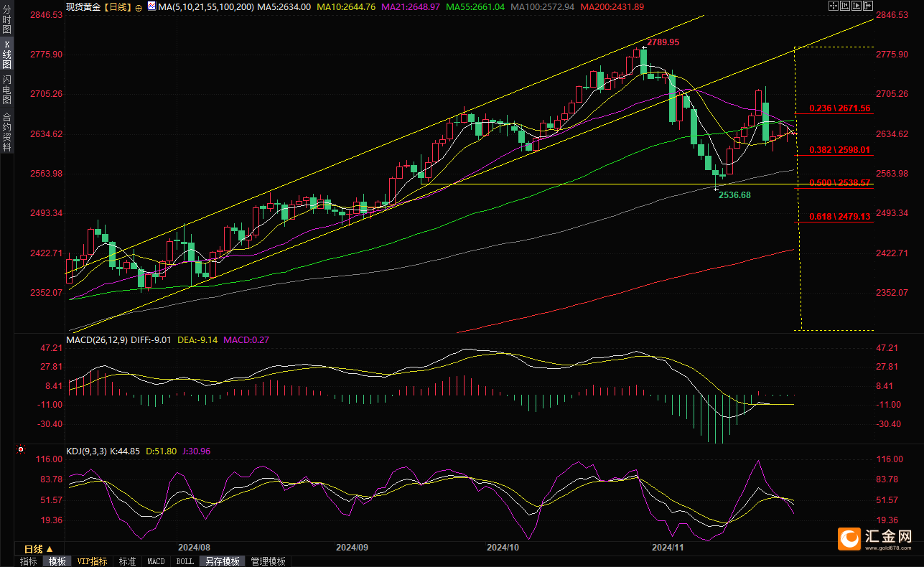This screenshot has height=567, width=924.
Task: Select the K线图 sidebar tab
Action: pos(7,54)
